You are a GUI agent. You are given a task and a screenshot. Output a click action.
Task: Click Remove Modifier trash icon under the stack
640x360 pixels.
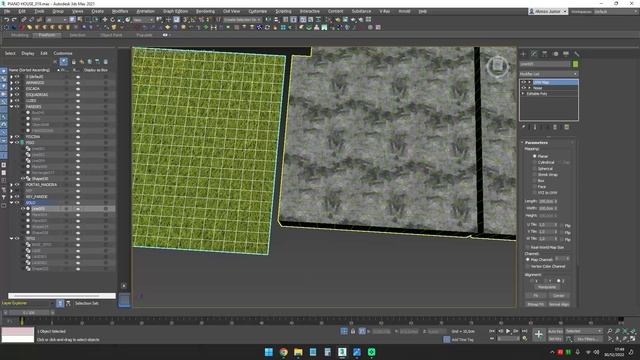coord(555,127)
